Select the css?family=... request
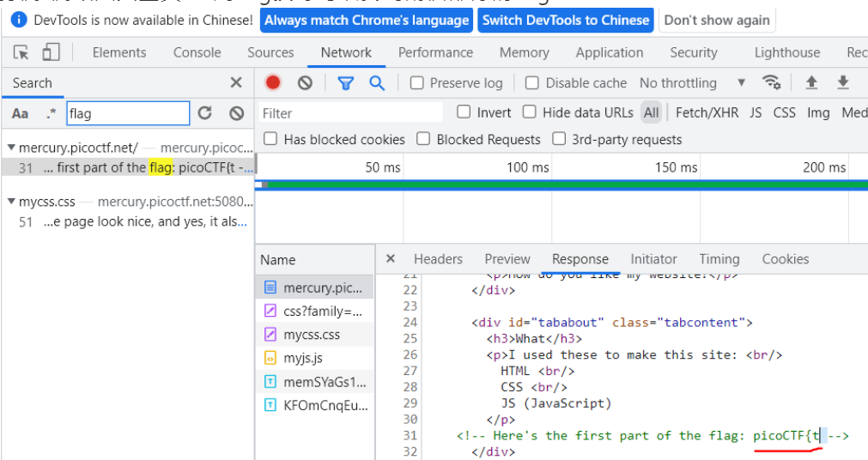The height and width of the screenshot is (460, 868). [314, 311]
